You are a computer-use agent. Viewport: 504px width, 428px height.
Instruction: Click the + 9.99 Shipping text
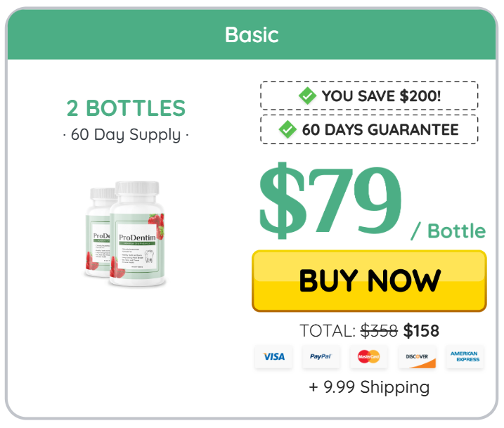[369, 387]
